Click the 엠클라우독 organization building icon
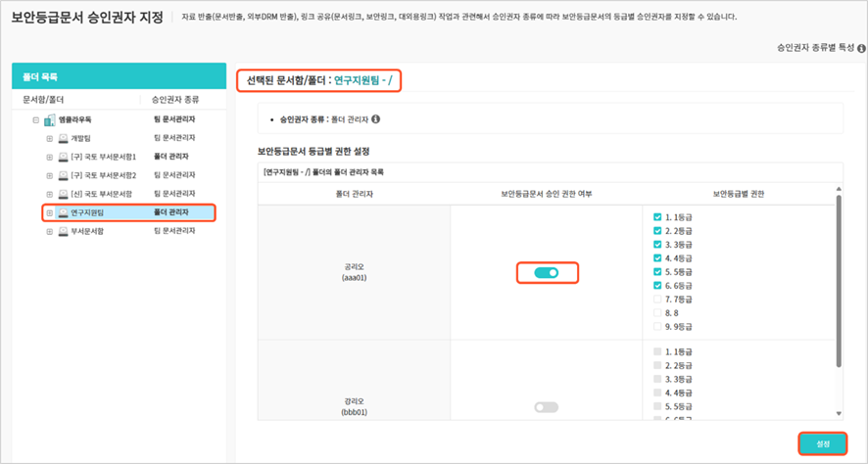This screenshot has width=868, height=464. (x=49, y=119)
